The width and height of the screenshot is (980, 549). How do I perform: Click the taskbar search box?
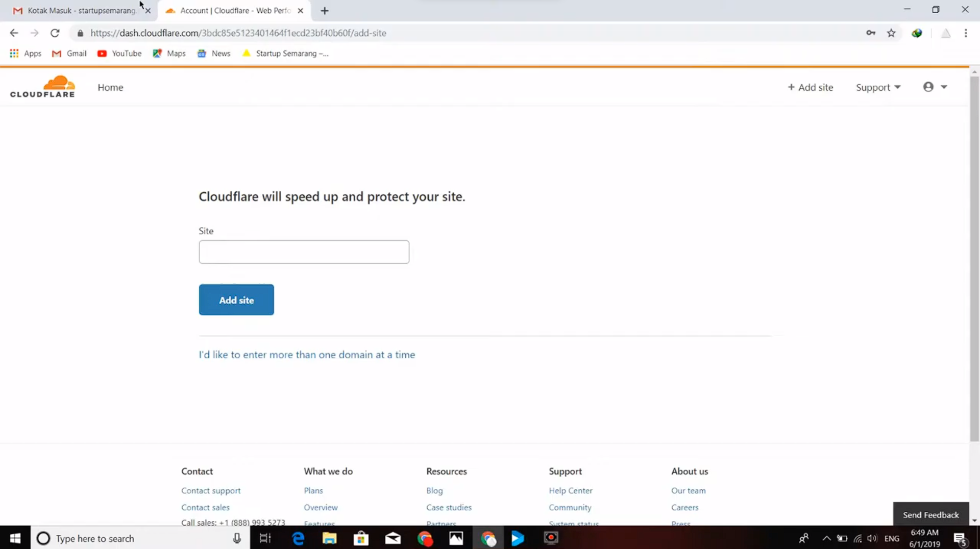(x=140, y=538)
